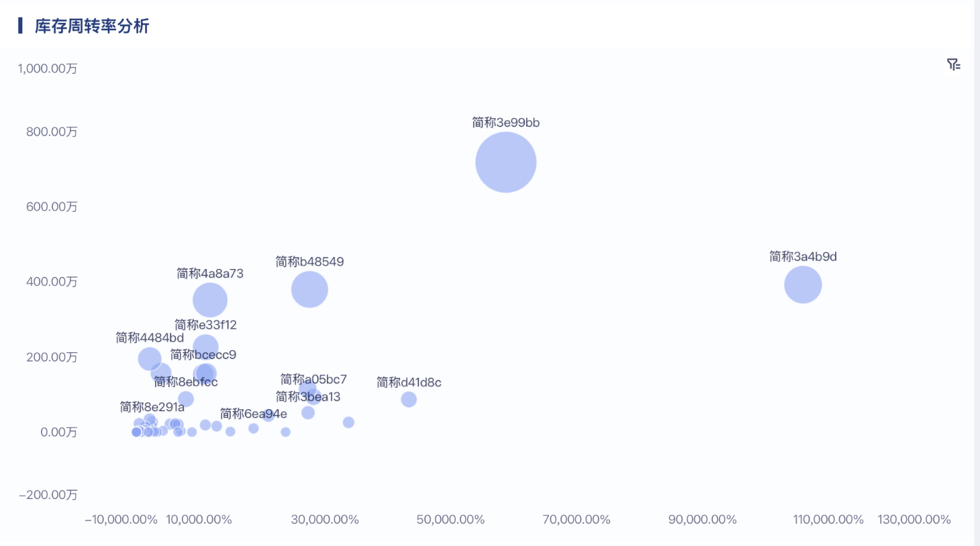Select the 简称4a8a73 bubble
The image size is (980, 546).
tap(210, 300)
